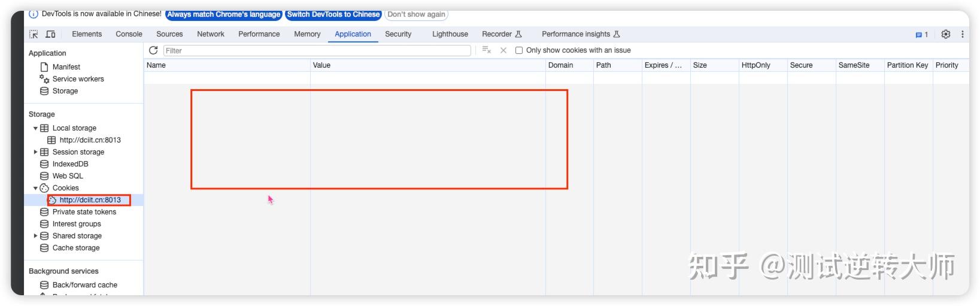The width and height of the screenshot is (980, 306).
Task: Switch to the Memory tab
Action: [307, 34]
